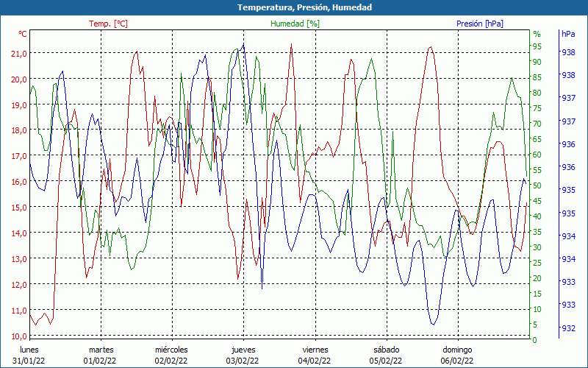
Task: Click the 75 humidity axis value
Action: pos(537,108)
